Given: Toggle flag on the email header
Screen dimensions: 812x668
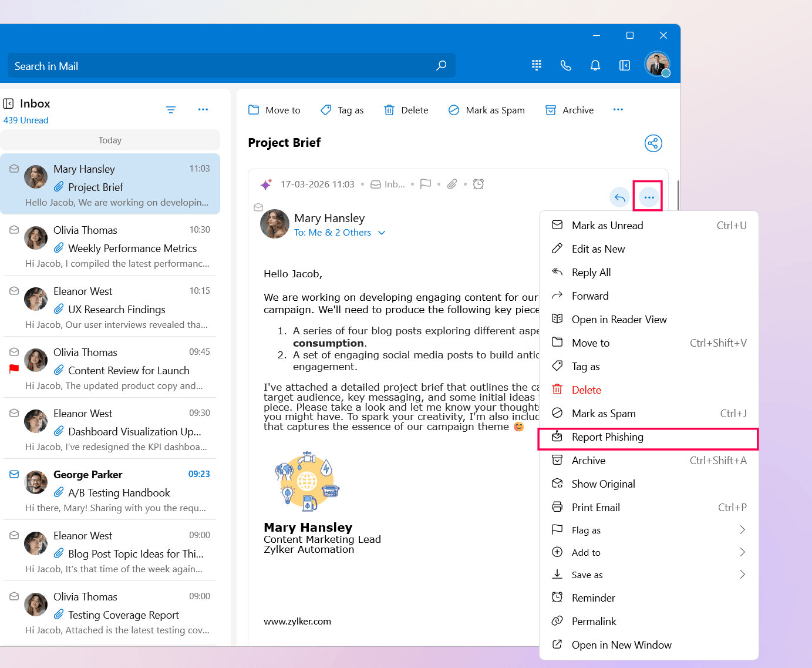Looking at the screenshot, I should [426, 184].
